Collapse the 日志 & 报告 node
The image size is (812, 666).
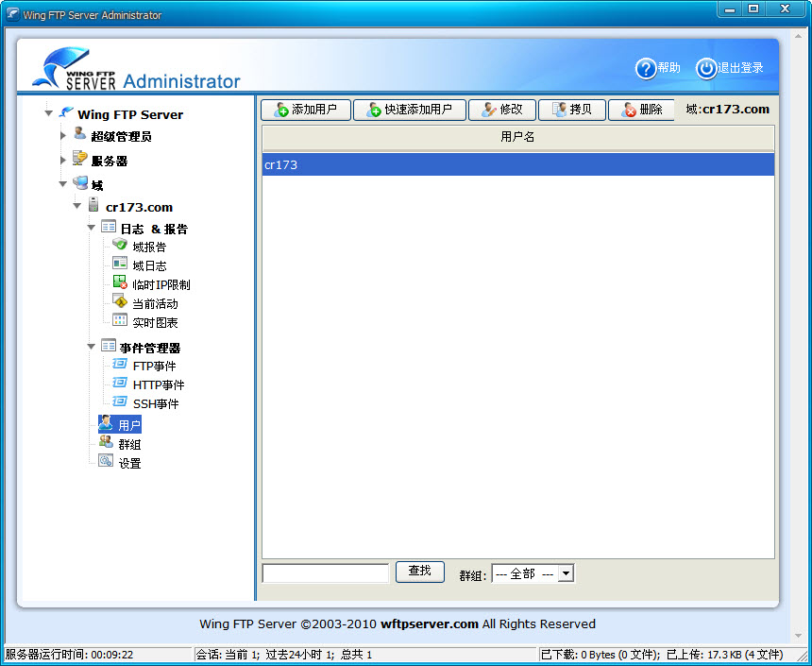point(92,228)
